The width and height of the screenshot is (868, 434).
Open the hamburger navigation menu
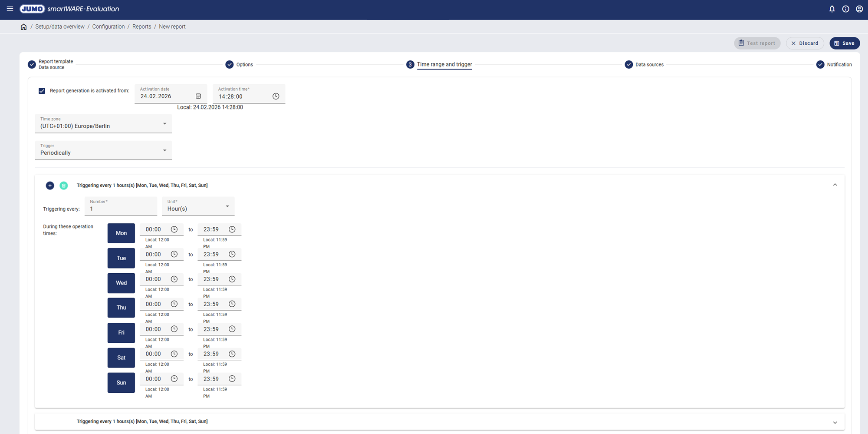point(10,9)
